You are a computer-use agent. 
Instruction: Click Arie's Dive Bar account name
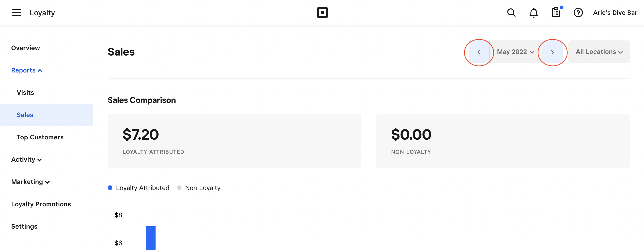click(615, 13)
